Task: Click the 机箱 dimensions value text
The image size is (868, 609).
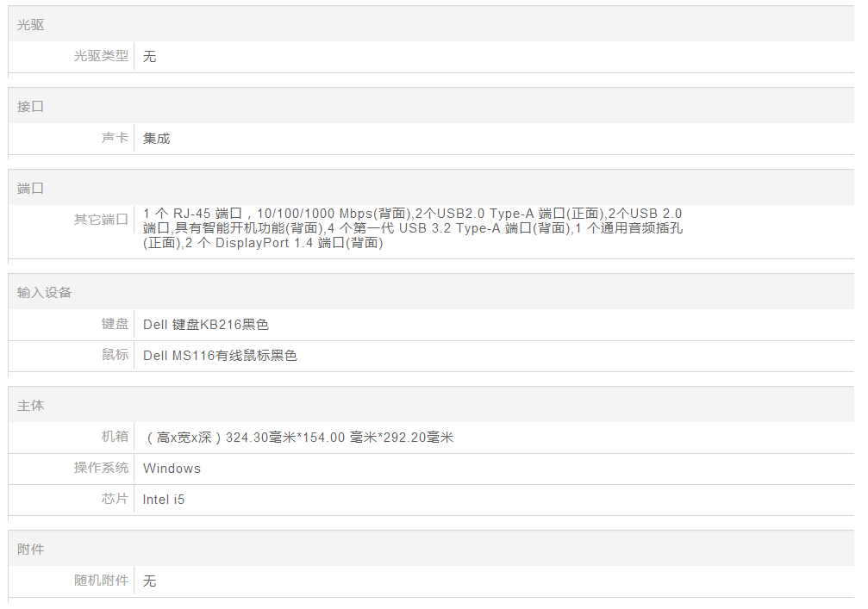Action: (298, 438)
